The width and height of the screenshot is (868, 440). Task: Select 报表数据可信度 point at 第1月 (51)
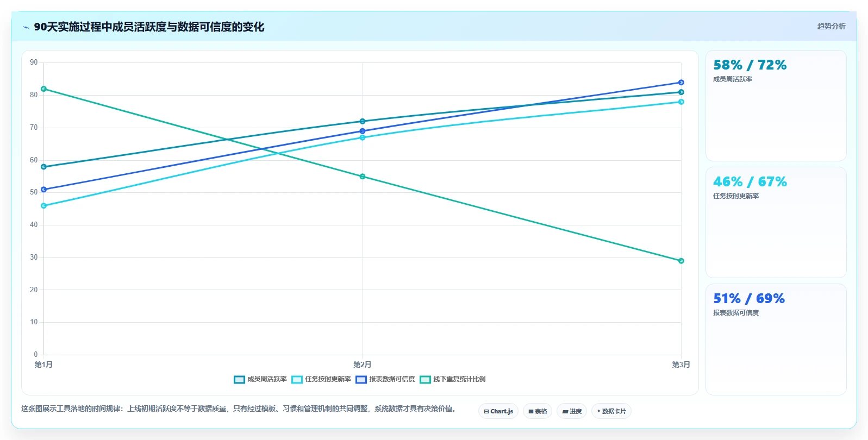tap(44, 190)
